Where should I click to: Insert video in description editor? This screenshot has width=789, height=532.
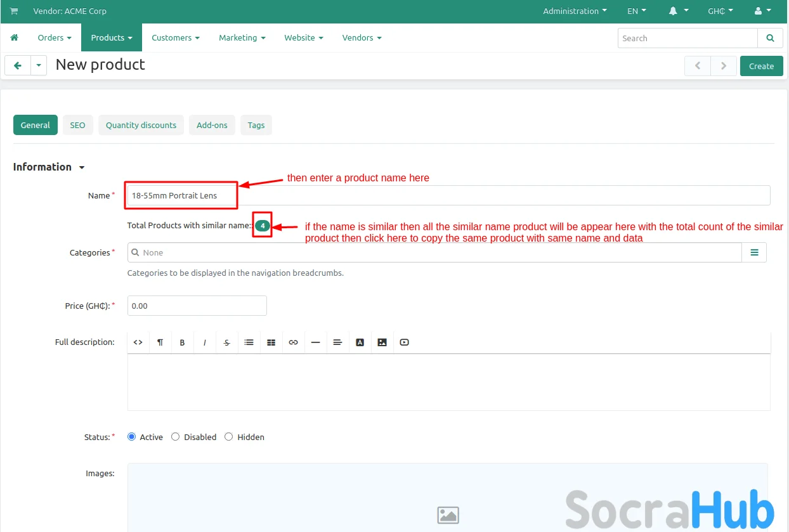pos(405,342)
